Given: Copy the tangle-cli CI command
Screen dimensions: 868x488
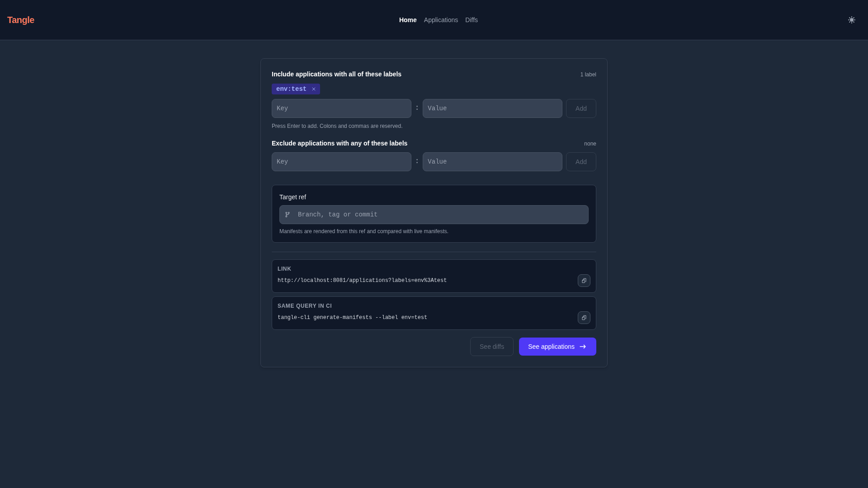Looking at the screenshot, I should [584, 318].
